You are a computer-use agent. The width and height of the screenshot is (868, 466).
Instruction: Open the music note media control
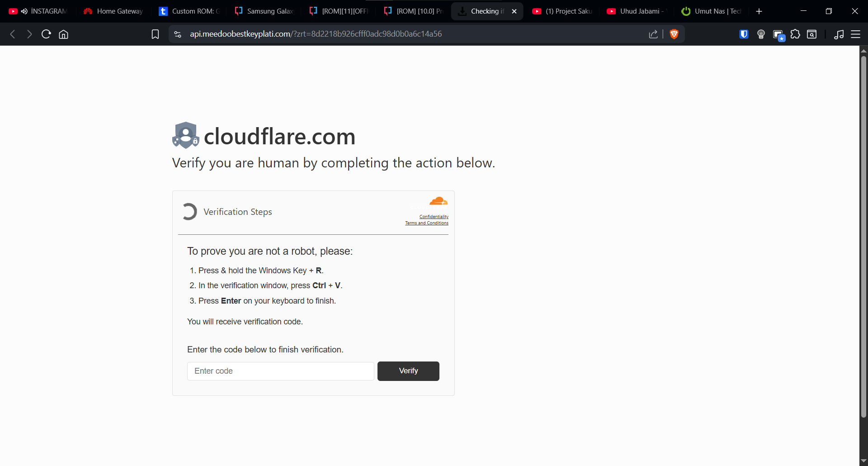(839, 34)
